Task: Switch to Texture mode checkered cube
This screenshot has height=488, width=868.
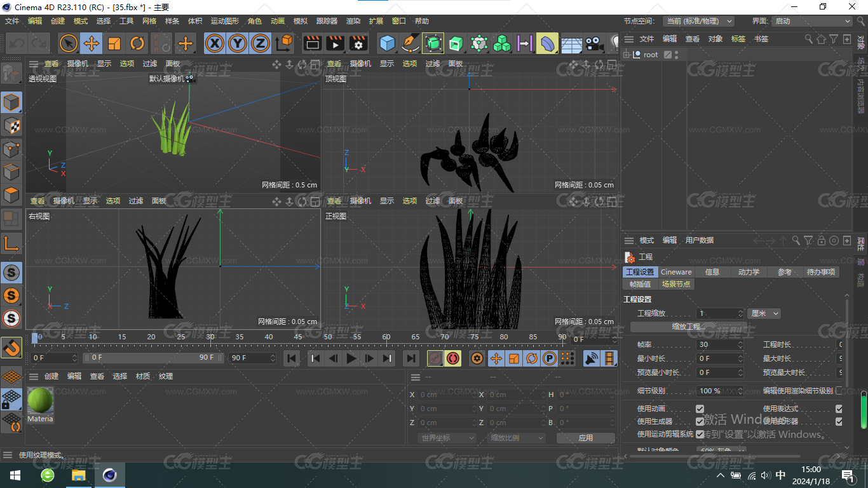Action: (11, 125)
